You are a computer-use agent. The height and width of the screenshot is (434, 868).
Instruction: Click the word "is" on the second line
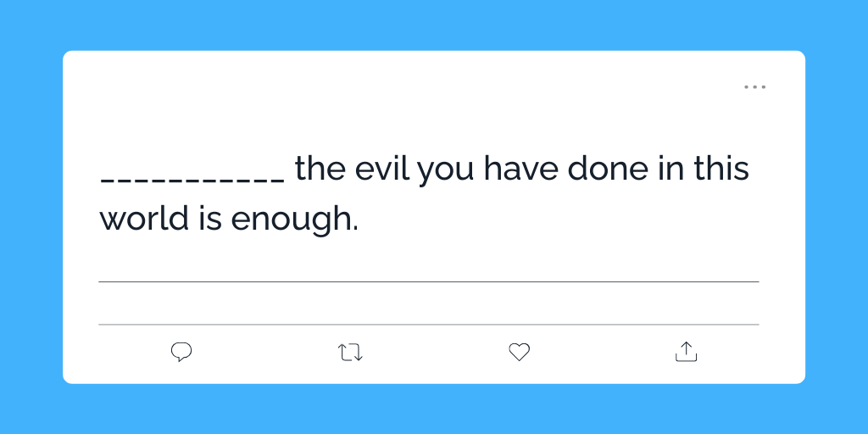210,219
